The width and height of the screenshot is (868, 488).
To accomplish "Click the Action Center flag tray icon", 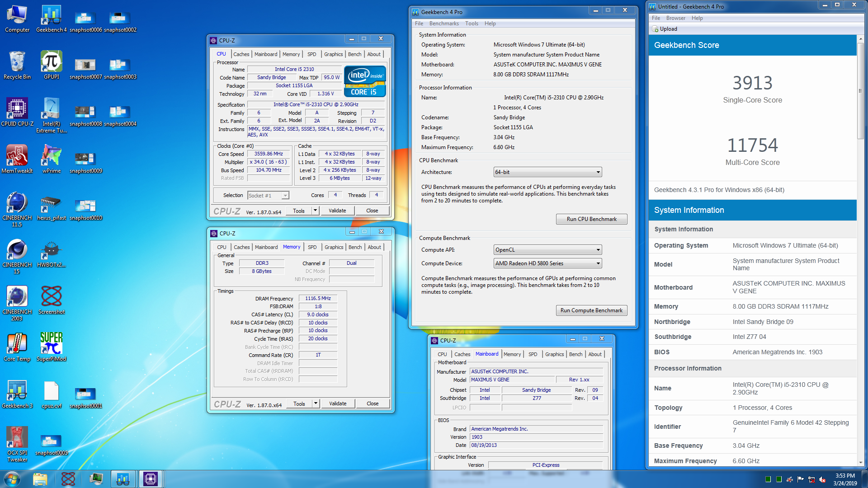I will coord(801,479).
